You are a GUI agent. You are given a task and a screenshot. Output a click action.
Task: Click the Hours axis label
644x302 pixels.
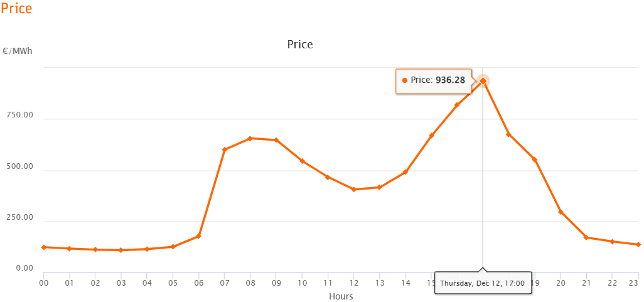pos(341,296)
